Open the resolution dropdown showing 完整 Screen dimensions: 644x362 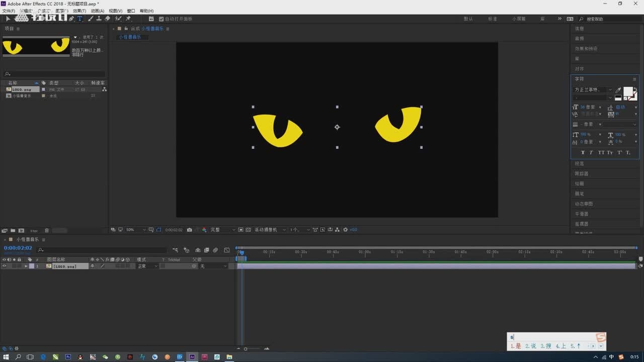(x=222, y=230)
